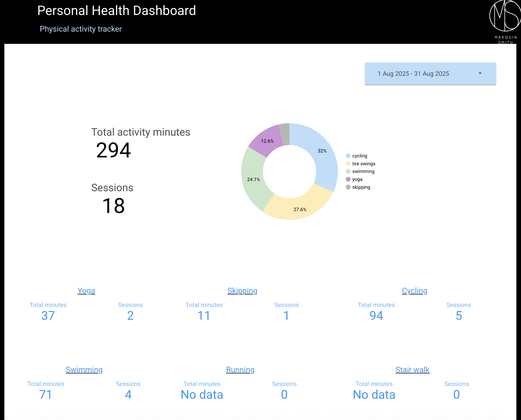Open the Swimming link

[x=84, y=370]
